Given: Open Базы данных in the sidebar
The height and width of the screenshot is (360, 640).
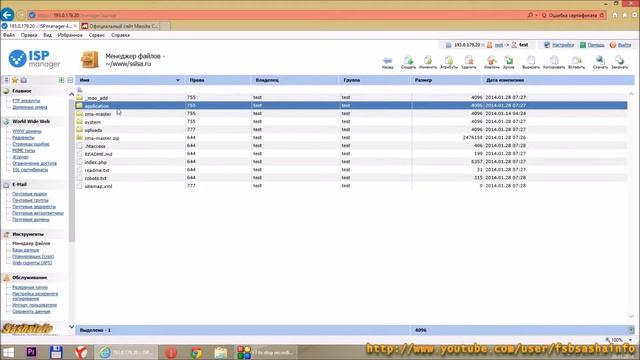Looking at the screenshot, I should (x=25, y=250).
